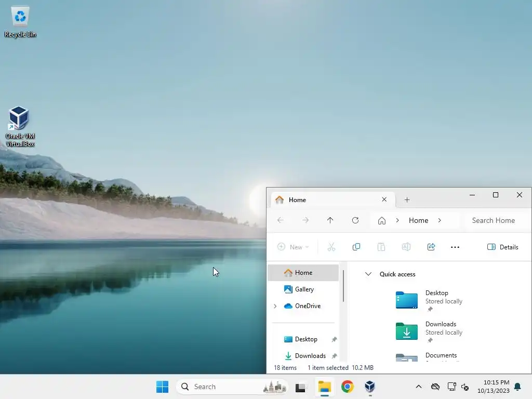The width and height of the screenshot is (532, 399).
Task: Click the Copy toolbar icon
Action: click(356, 247)
